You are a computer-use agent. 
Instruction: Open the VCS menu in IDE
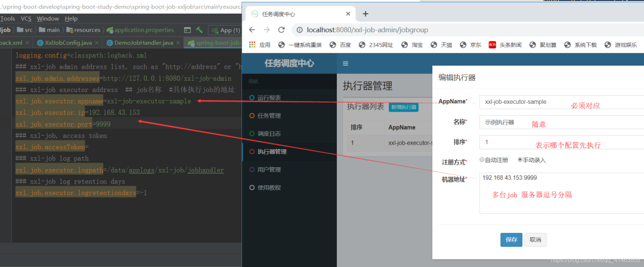26,19
